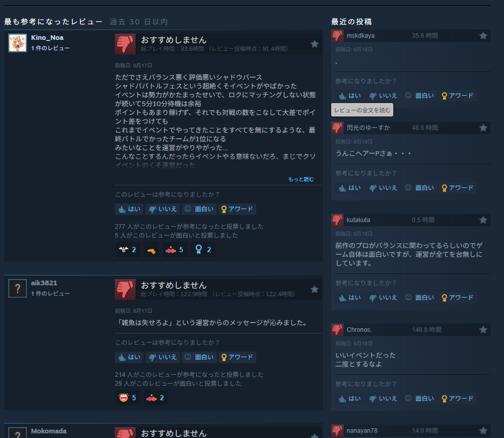Click the laughing face award on aik3821's review
The width and height of the screenshot is (504, 438).
tap(128, 398)
